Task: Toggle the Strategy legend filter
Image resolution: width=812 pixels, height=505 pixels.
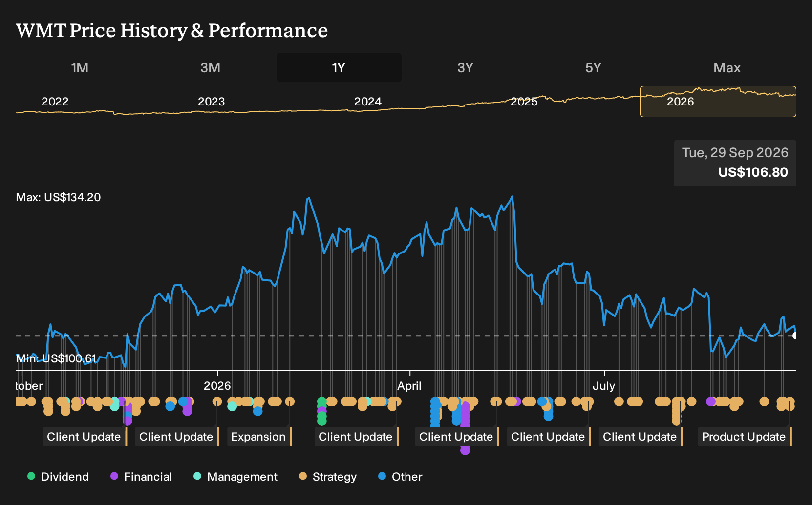Action: (x=328, y=477)
